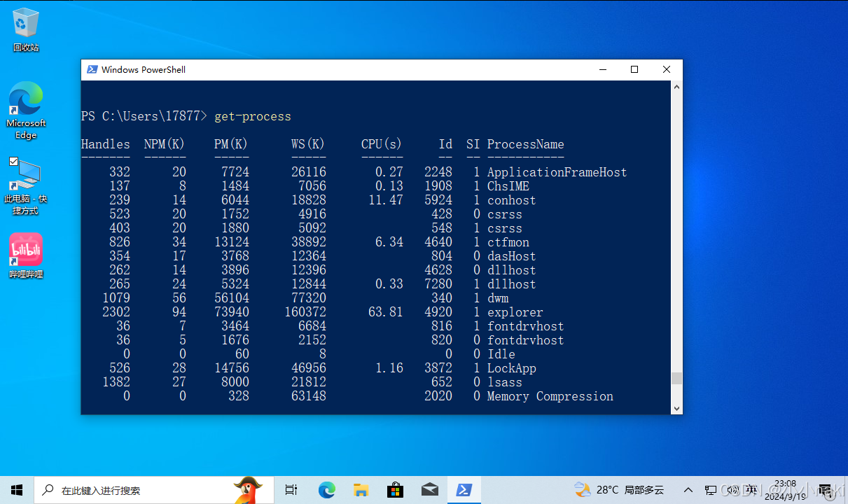Open File Explorer from the taskbar

pyautogui.click(x=361, y=490)
